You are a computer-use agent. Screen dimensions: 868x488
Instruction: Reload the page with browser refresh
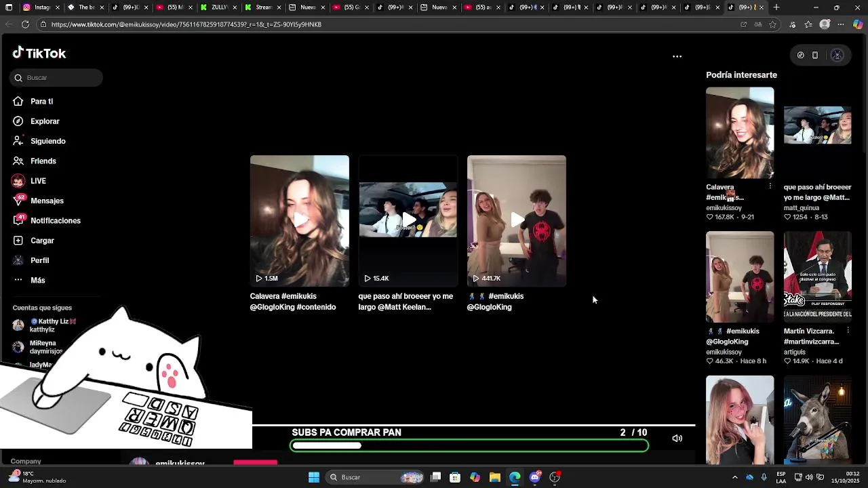coord(25,24)
